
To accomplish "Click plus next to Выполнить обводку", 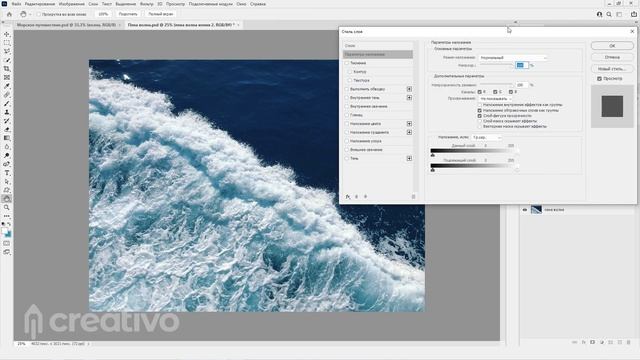I will tap(409, 89).
